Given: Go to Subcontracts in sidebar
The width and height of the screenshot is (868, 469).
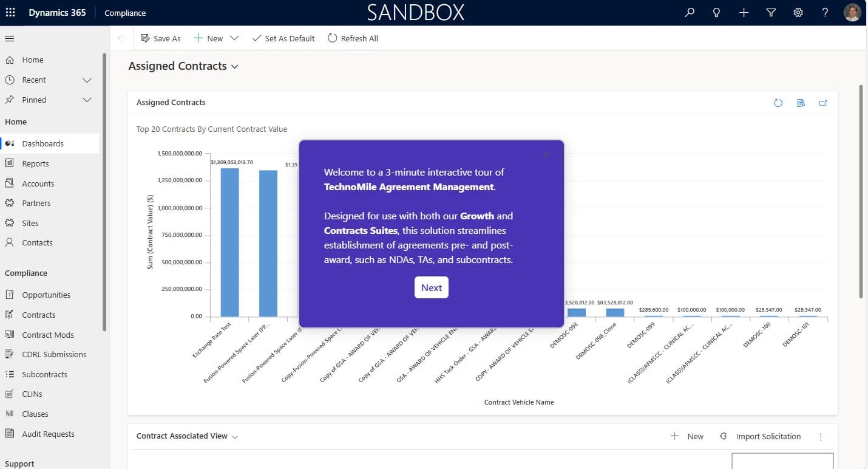Looking at the screenshot, I should 44,374.
